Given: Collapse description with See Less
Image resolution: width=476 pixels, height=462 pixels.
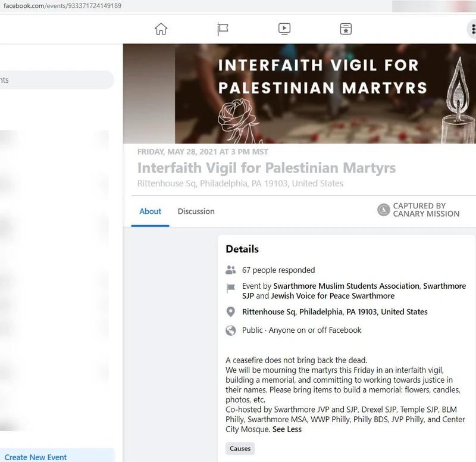Looking at the screenshot, I should [287, 429].
